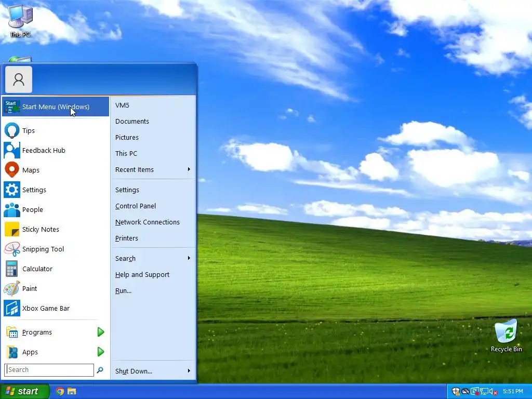
Task: Expand the Apps green arrow
Action: point(100,352)
